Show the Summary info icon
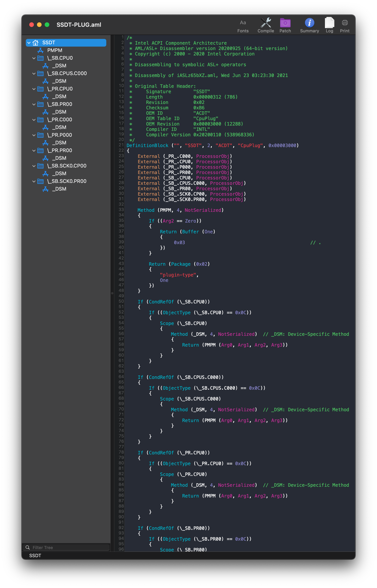 click(x=309, y=23)
